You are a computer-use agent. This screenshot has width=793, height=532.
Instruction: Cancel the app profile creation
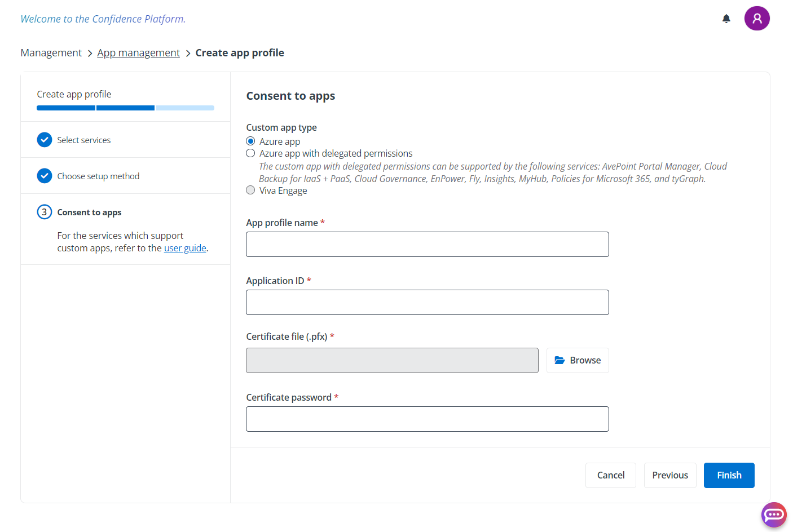611,475
